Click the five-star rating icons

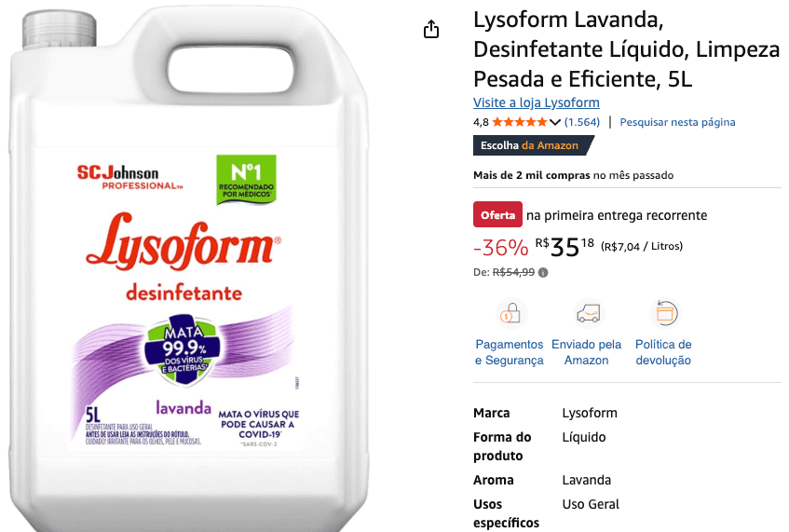(520, 122)
